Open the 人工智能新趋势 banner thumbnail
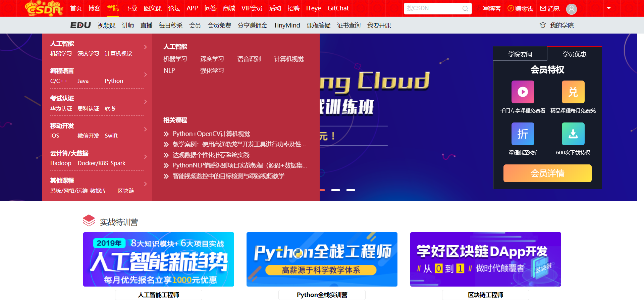Viewport: 644px width, 303px height. coord(159,259)
